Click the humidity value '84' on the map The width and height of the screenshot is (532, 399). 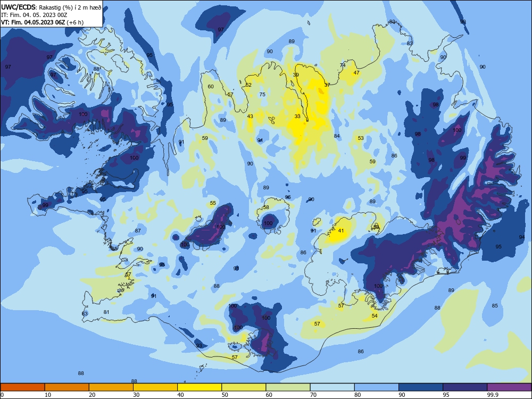pyautogui.click(x=337, y=136)
